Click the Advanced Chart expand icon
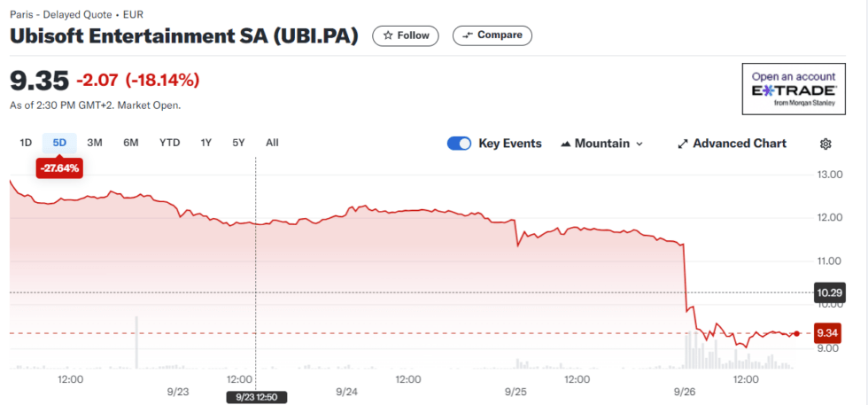This screenshot has width=868, height=405. tap(683, 144)
